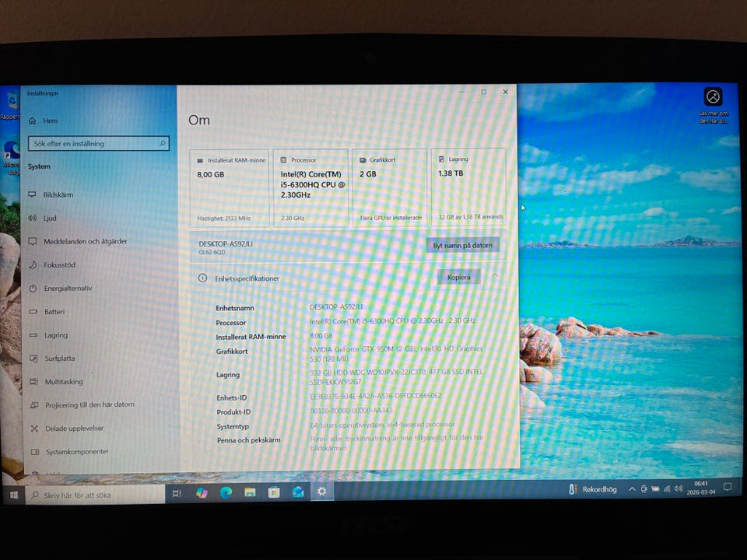This screenshot has width=747, height=560.
Task: Click the Papperskorgen desktop icon
Action: click(10, 106)
